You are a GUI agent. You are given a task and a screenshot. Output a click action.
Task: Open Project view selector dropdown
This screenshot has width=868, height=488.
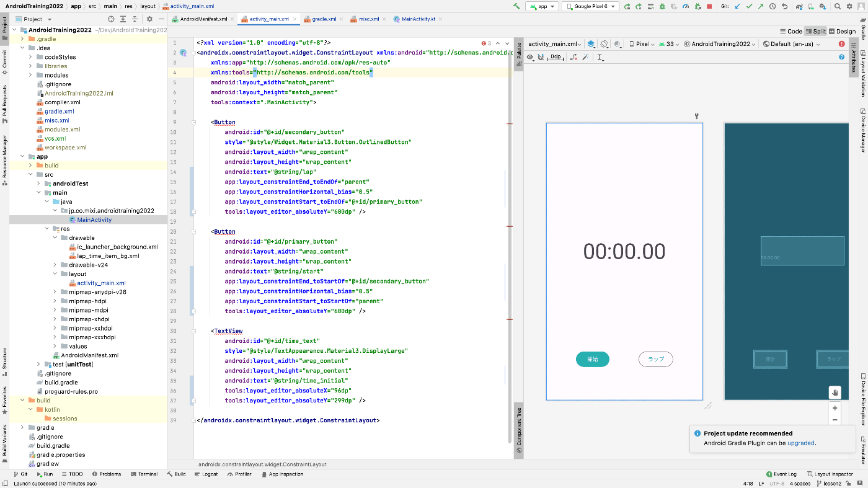tap(33, 19)
